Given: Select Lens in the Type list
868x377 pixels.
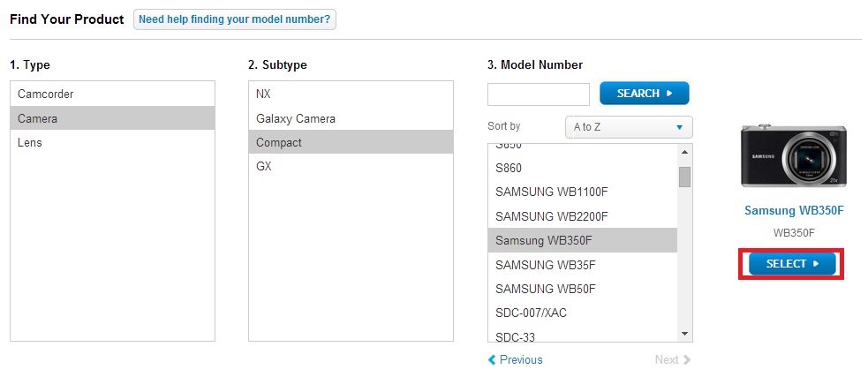Looking at the screenshot, I should click(112, 142).
